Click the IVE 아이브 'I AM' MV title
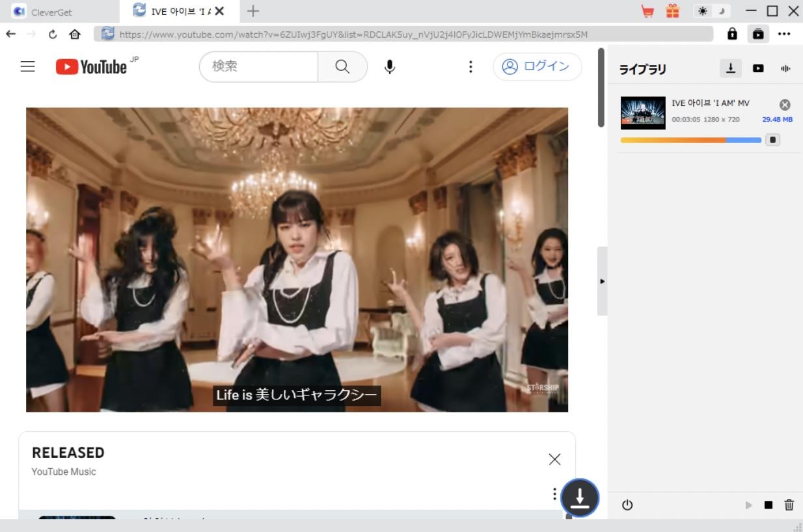 [711, 103]
